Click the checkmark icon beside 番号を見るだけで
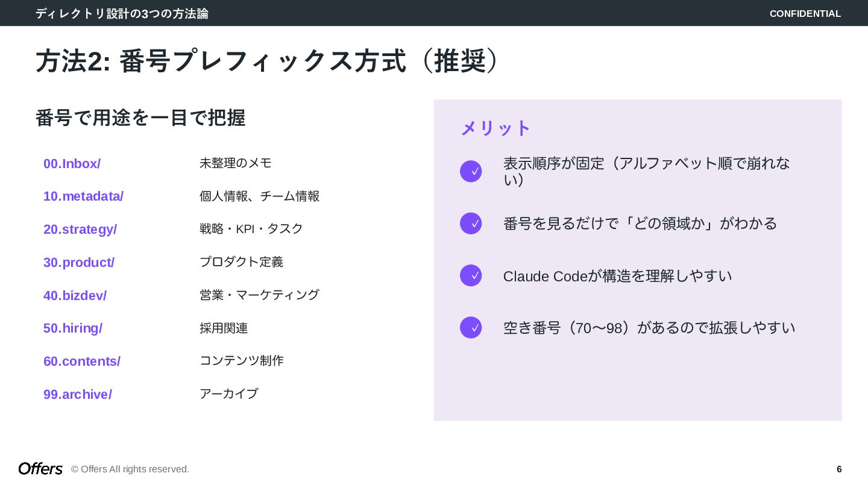 pyautogui.click(x=471, y=224)
